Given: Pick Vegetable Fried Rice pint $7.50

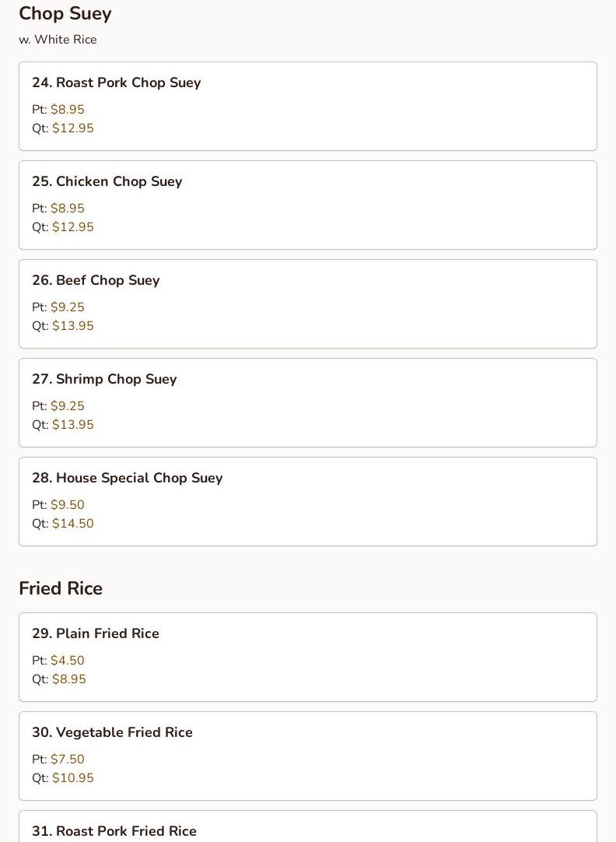Looking at the screenshot, I should tap(68, 759).
